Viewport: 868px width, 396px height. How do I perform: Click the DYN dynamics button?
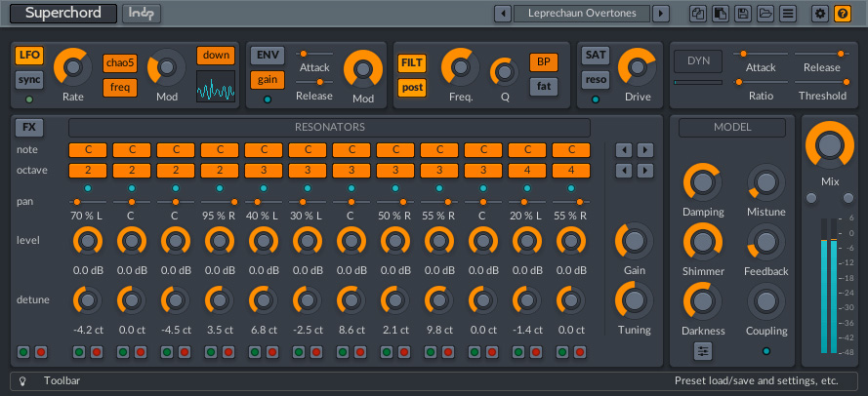click(698, 60)
